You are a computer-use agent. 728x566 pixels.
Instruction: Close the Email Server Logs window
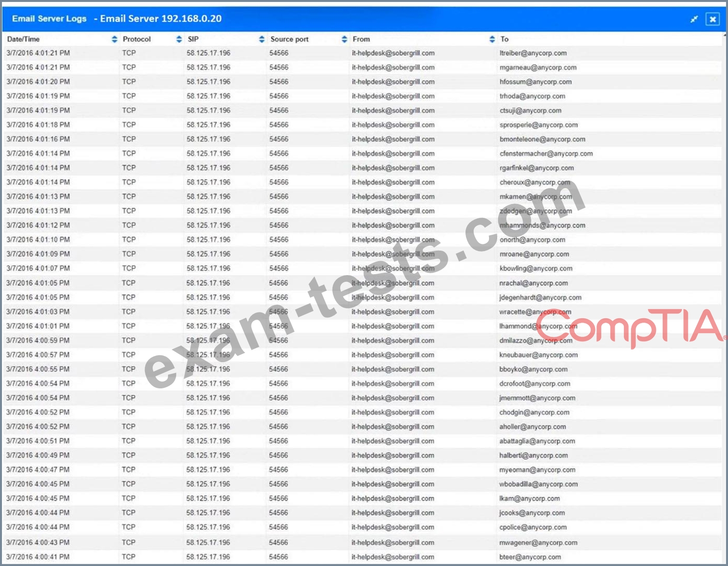coord(713,19)
